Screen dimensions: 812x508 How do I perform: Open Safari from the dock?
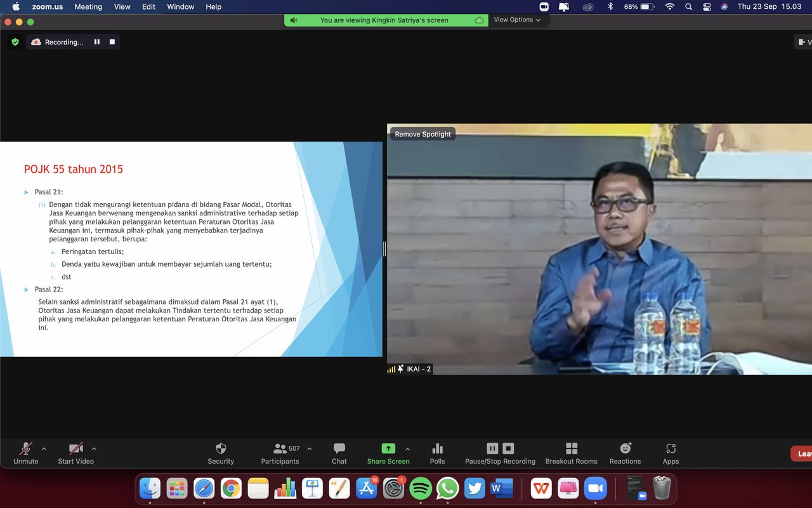204,488
